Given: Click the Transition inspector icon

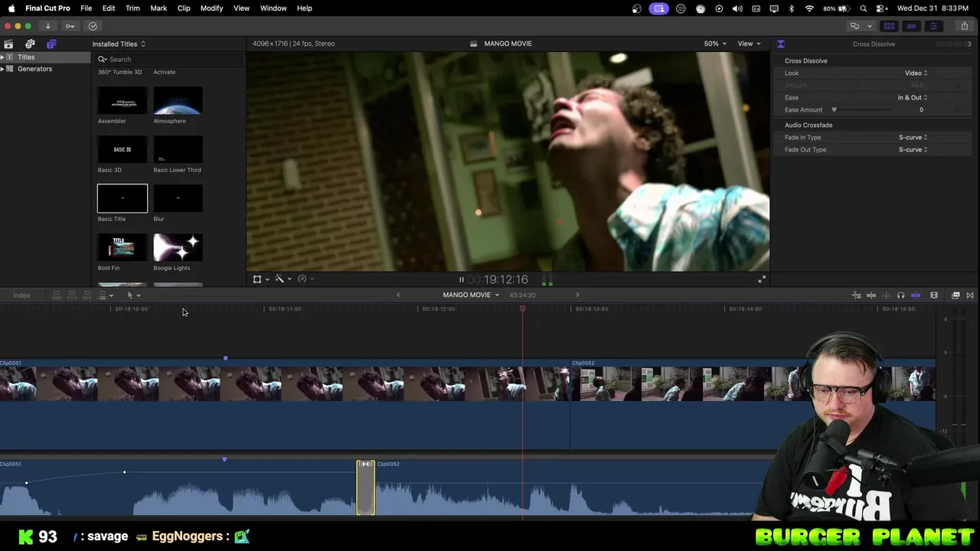Looking at the screenshot, I should click(781, 44).
